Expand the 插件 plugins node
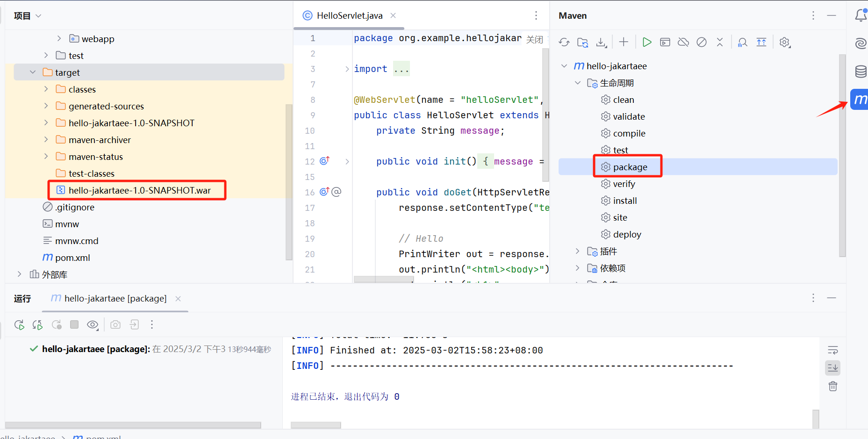 pyautogui.click(x=578, y=251)
